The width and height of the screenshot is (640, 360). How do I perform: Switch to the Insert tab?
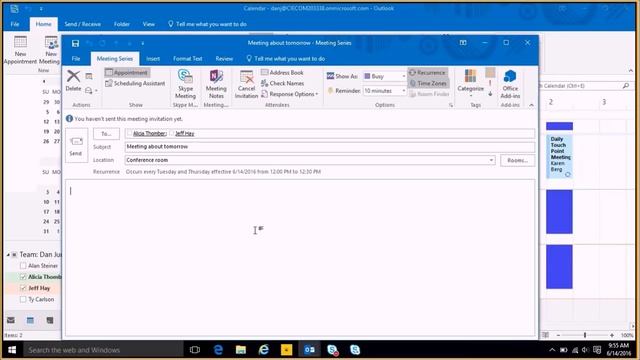click(x=153, y=59)
